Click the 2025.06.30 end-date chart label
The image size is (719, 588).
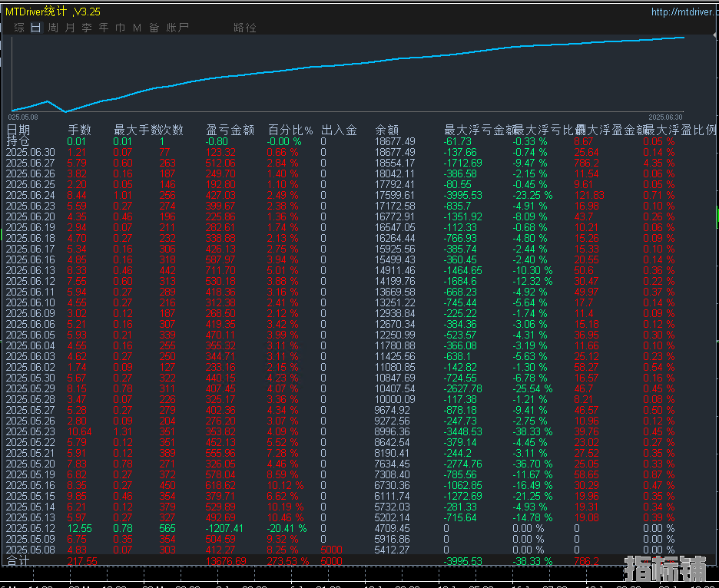click(665, 117)
